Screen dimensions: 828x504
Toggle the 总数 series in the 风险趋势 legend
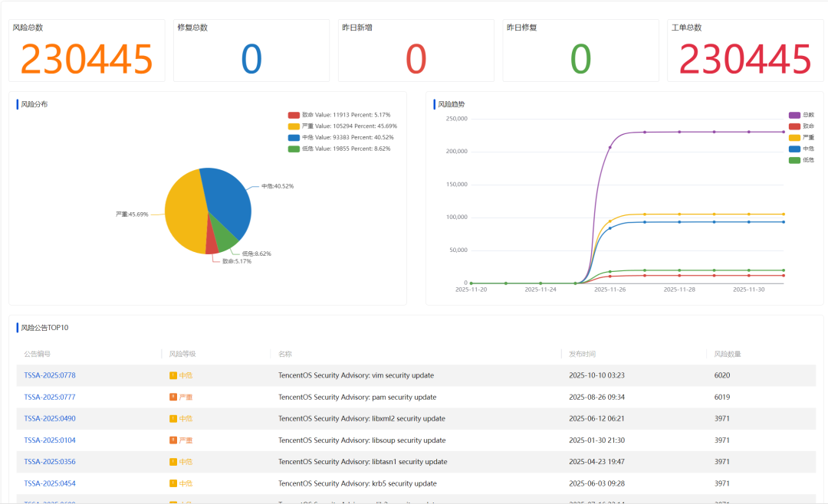pyautogui.click(x=794, y=115)
